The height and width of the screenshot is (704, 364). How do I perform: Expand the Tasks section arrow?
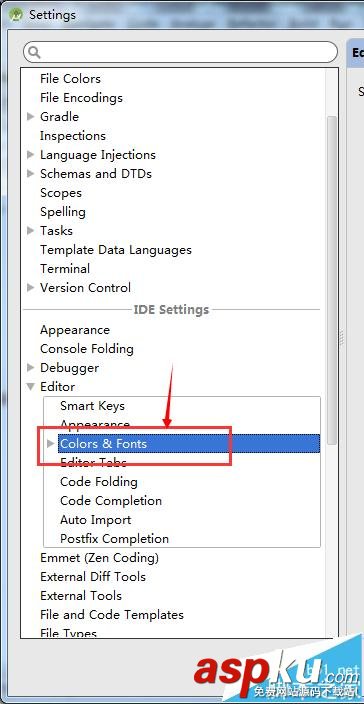(31, 231)
